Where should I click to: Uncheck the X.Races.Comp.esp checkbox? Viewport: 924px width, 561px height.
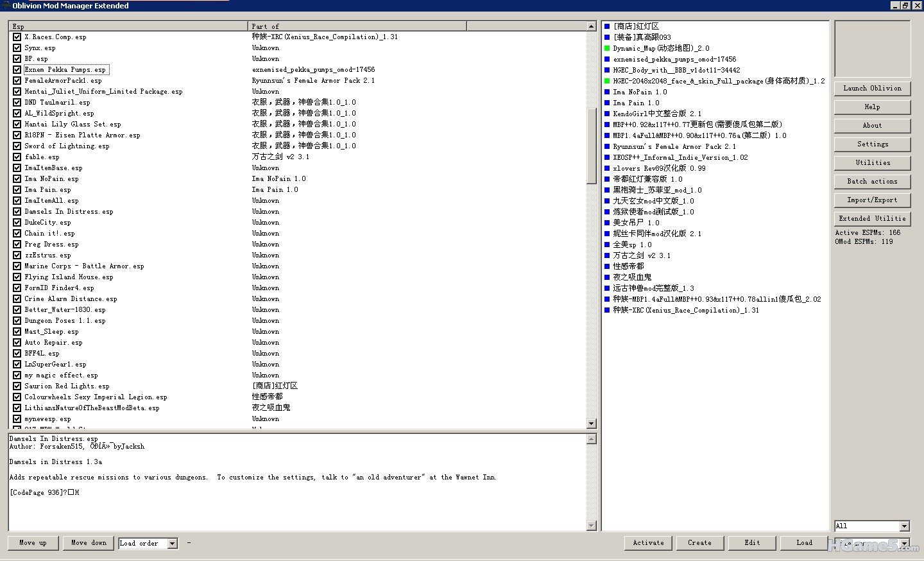pos(17,37)
